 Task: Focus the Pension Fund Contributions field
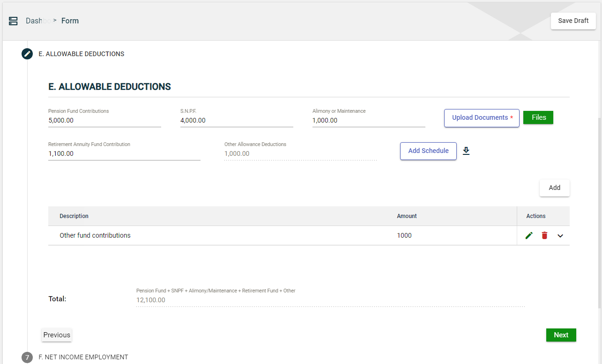pyautogui.click(x=104, y=120)
